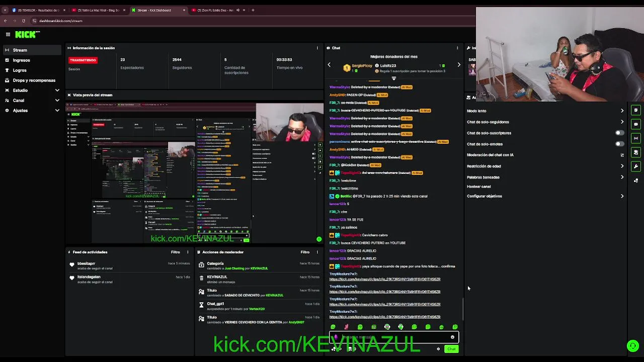This screenshot has height=362, width=644.
Task: Open chat settings gear icon
Action: pyautogui.click(x=438, y=349)
